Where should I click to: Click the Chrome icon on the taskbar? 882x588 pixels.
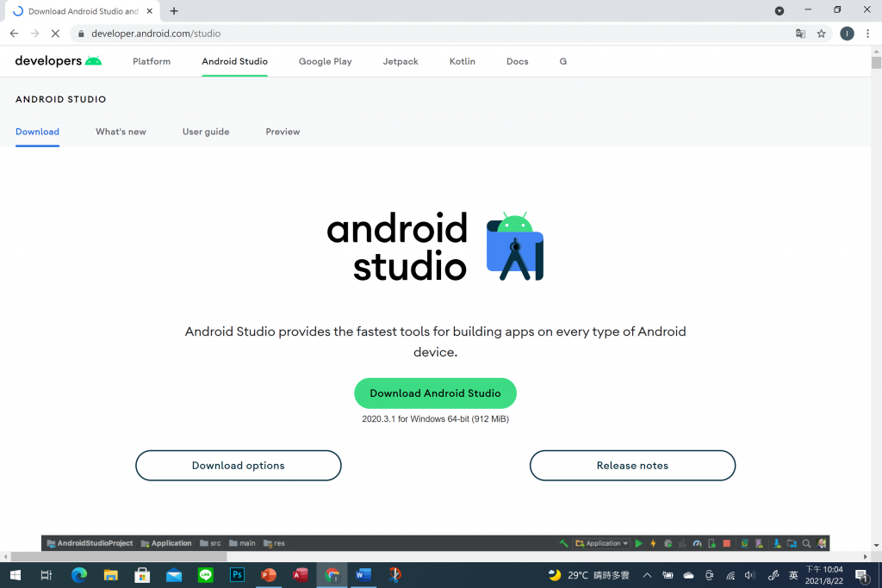point(332,575)
